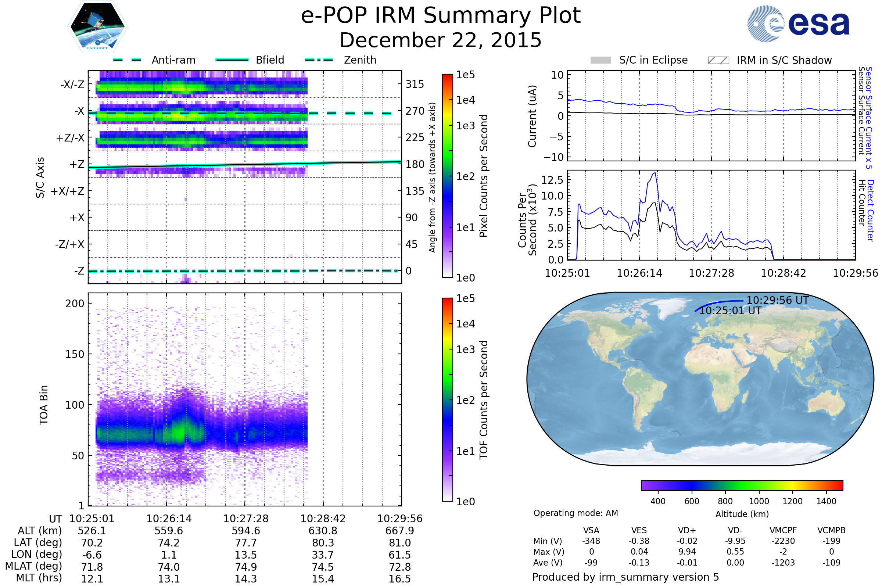Click the 10:26:14 UT tick under TOA plot

pos(169,519)
